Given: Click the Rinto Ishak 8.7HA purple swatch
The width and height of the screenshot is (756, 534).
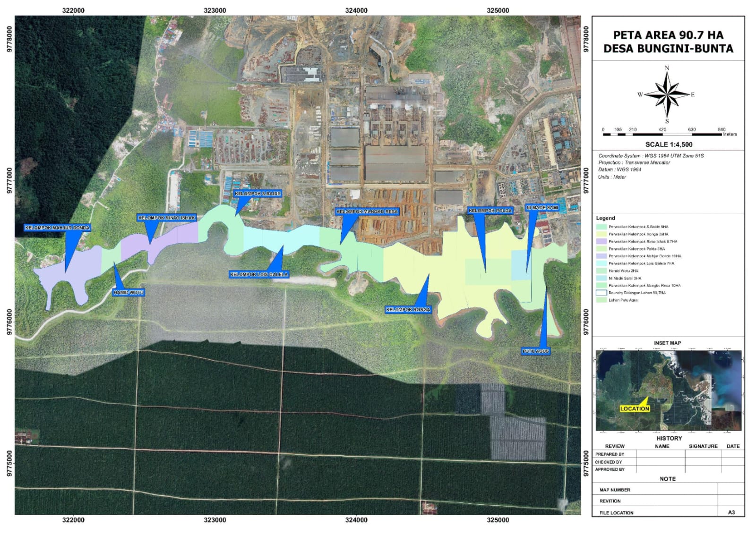Looking at the screenshot, I should pyautogui.click(x=601, y=241).
